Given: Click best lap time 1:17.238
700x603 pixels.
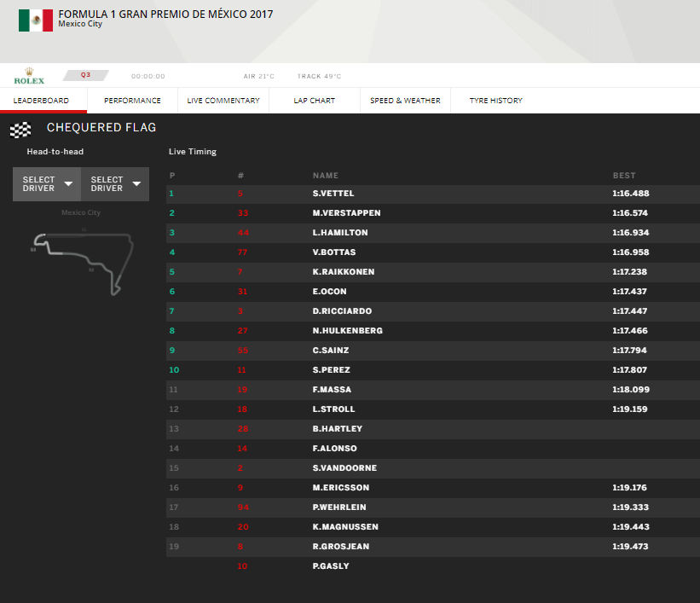Looking at the screenshot, I should [630, 272].
